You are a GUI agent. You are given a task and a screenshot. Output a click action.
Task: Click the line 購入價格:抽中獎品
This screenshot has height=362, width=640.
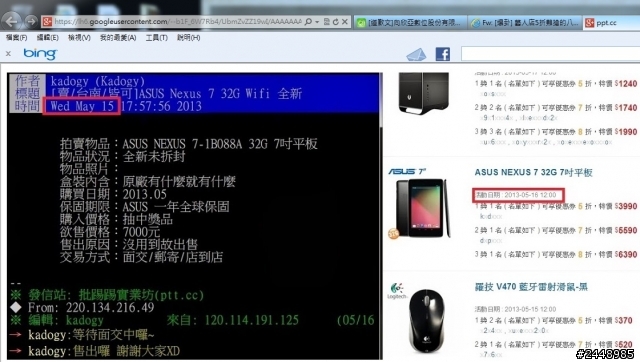116,219
